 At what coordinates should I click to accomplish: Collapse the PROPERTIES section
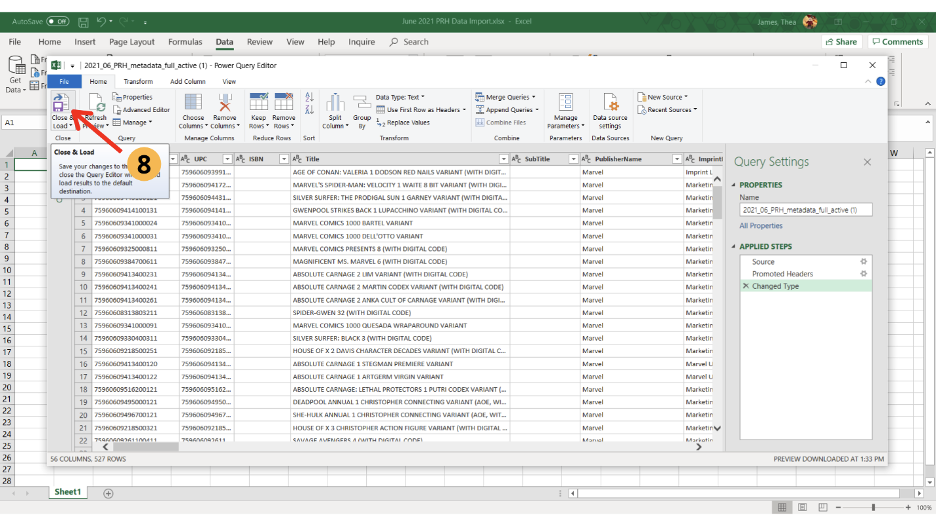click(x=734, y=185)
